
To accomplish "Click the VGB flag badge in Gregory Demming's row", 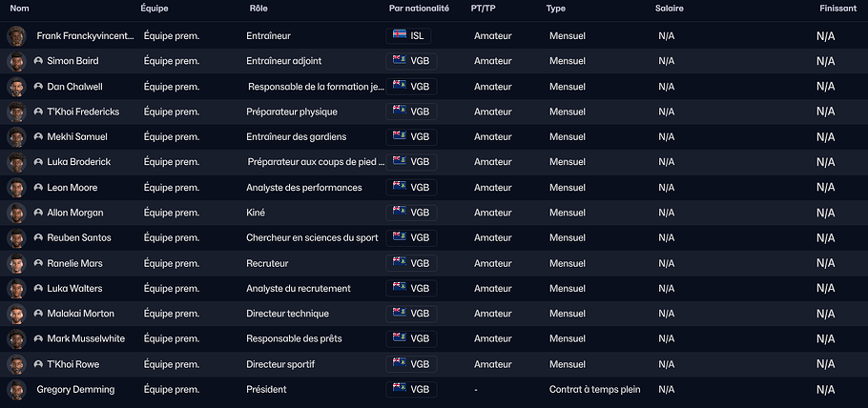I will pos(411,389).
